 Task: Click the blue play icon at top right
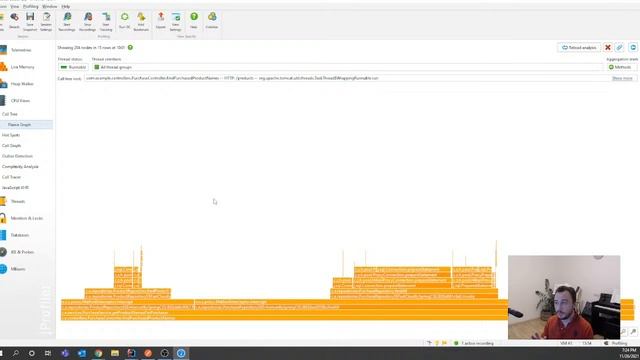(633, 48)
